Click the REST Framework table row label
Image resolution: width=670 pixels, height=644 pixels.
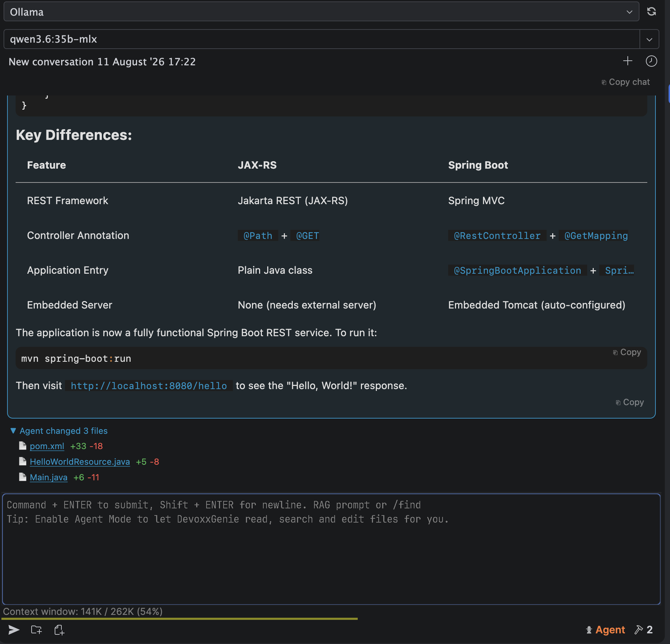point(67,201)
